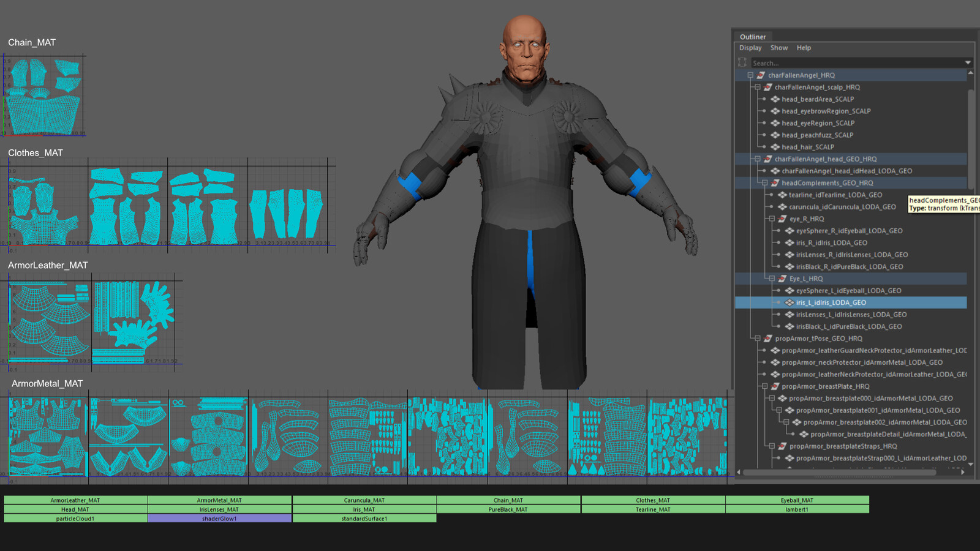The height and width of the screenshot is (551, 980).
Task: Open the Outliner Display menu
Action: click(750, 48)
